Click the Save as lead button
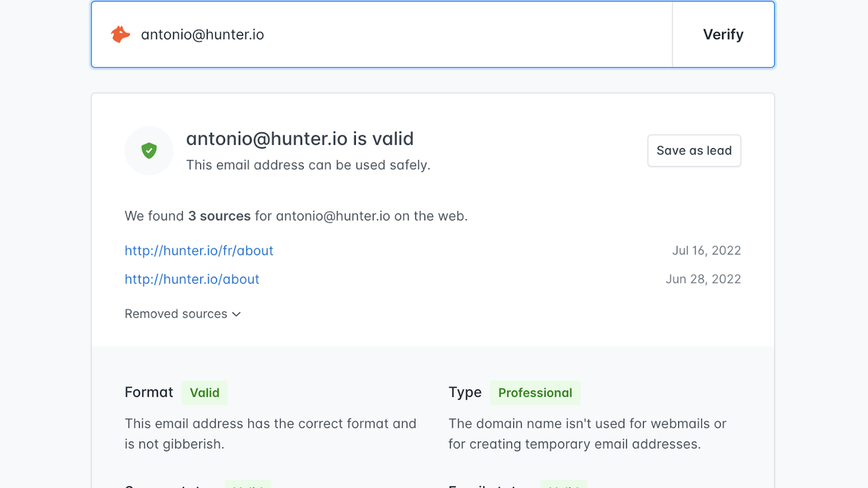This screenshot has height=488, width=868. point(694,150)
